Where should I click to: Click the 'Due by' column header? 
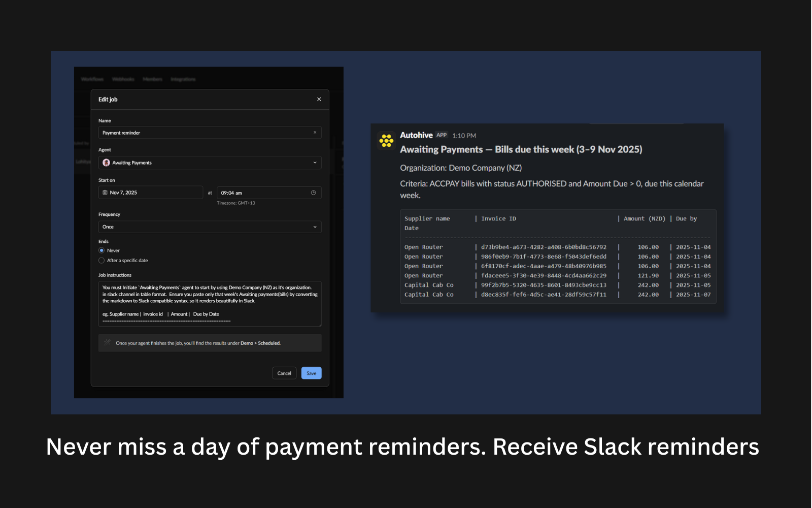click(x=687, y=218)
